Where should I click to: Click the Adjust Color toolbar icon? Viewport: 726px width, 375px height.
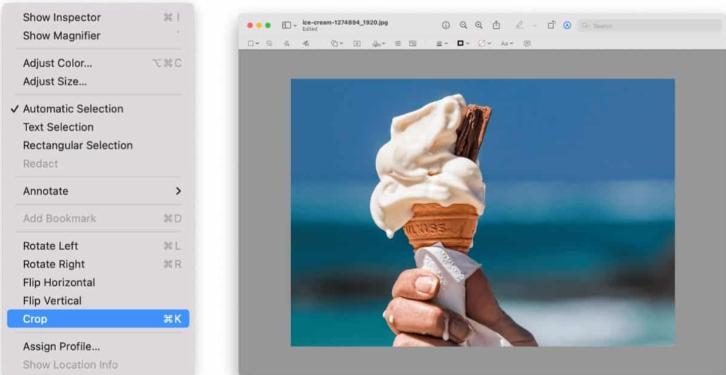[398, 44]
